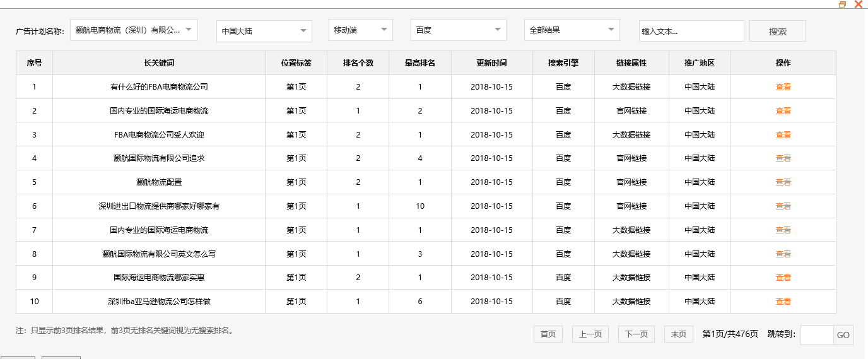Click the 操作 column header
The height and width of the screenshot is (359, 868).
783,63
